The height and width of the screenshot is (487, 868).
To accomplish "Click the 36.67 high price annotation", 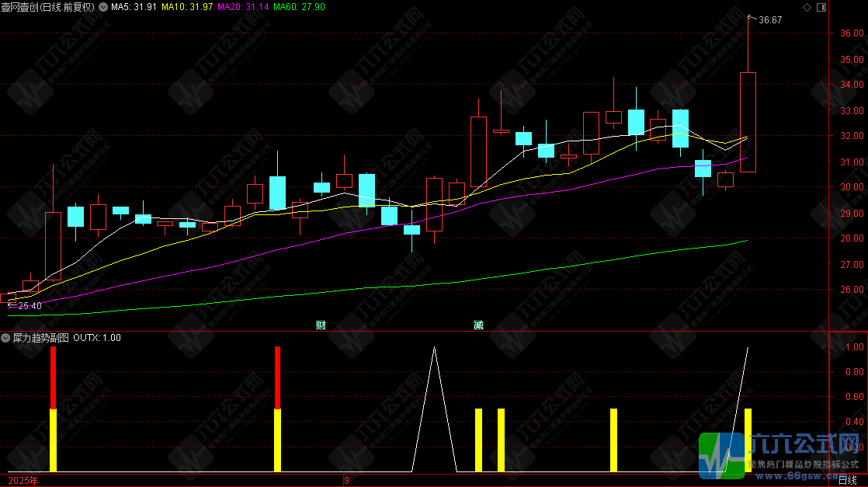I will tap(770, 20).
